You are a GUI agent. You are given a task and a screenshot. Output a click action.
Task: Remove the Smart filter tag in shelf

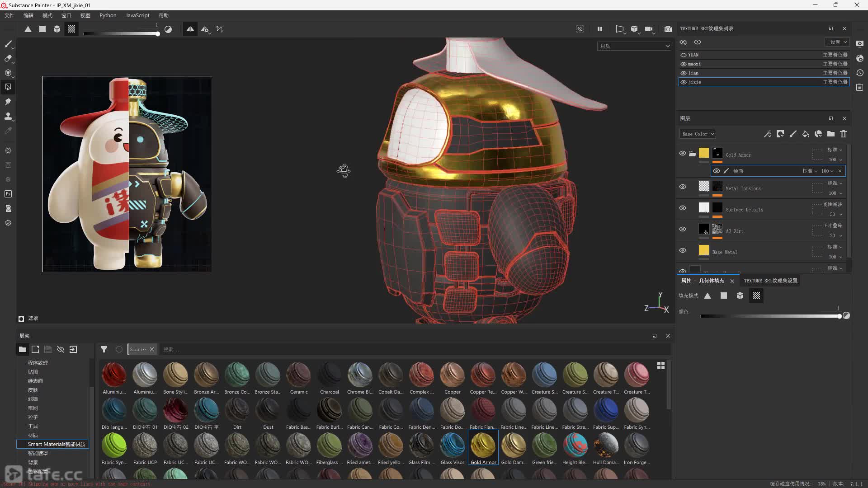[x=152, y=349]
